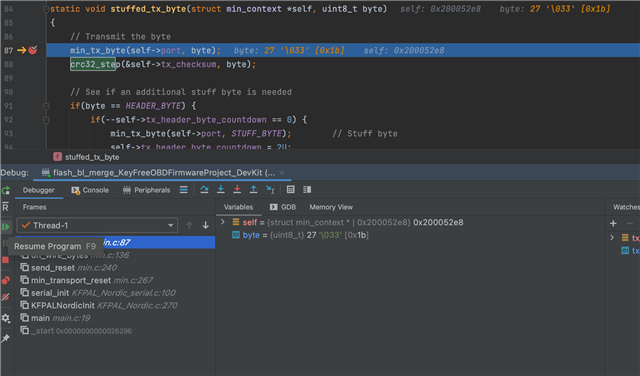The image size is (640, 376).
Task: Select the serial_init KFPAL_Nordic_serial.c:100 frame
Action: pyautogui.click(x=115, y=293)
